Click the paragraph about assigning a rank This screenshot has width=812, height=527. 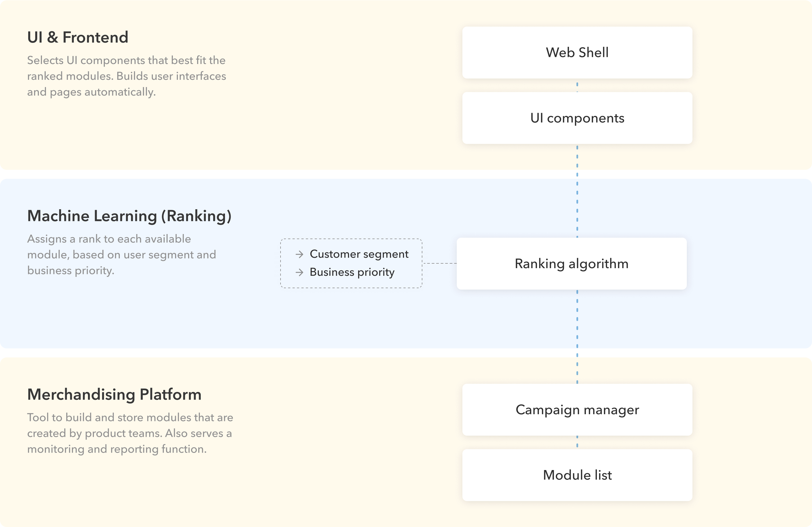[122, 254]
